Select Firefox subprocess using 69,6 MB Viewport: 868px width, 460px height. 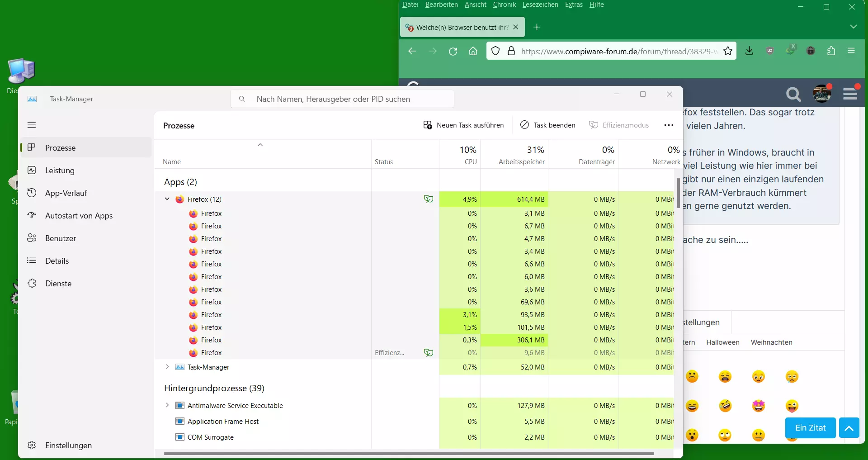pos(414,302)
